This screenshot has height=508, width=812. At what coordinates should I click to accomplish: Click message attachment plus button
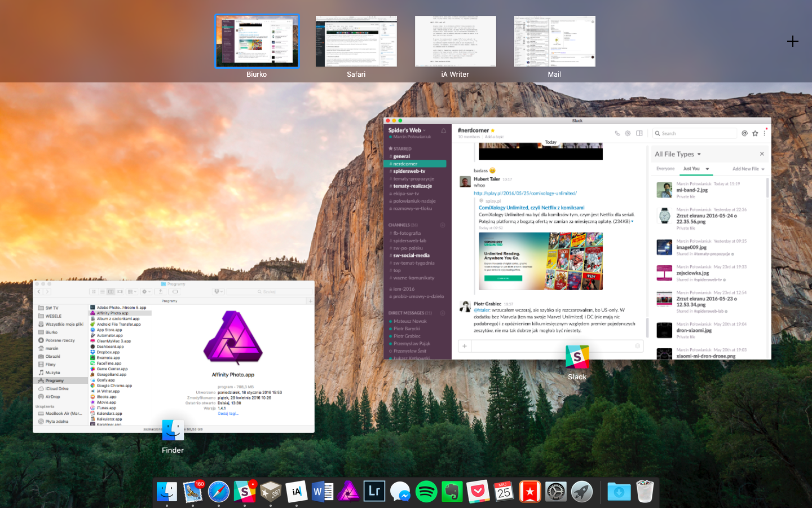pyautogui.click(x=464, y=346)
